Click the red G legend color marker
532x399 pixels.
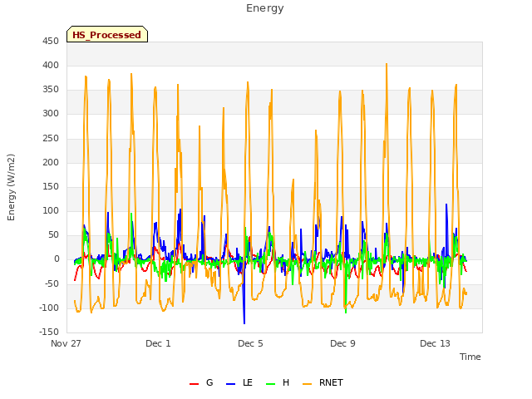point(194,384)
